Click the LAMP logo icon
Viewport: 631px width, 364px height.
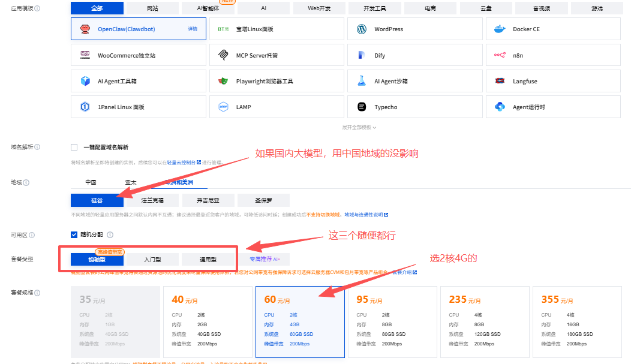(x=223, y=107)
